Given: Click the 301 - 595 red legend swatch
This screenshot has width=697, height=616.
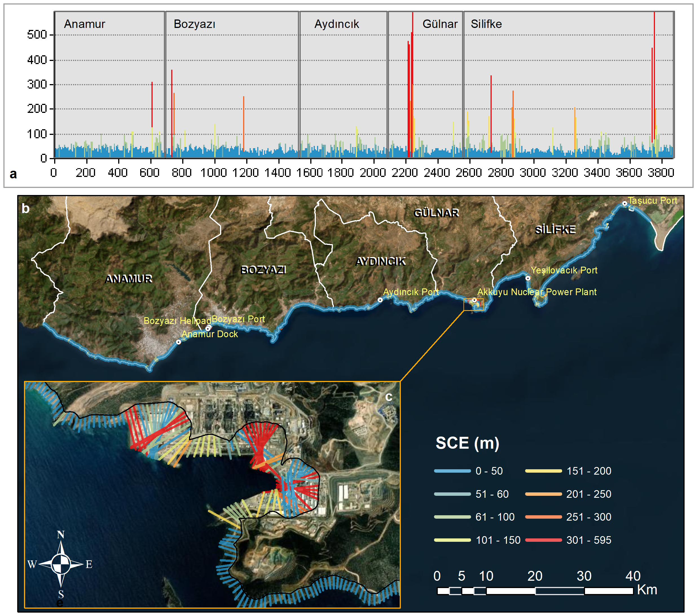Looking at the screenshot, I should 543,540.
